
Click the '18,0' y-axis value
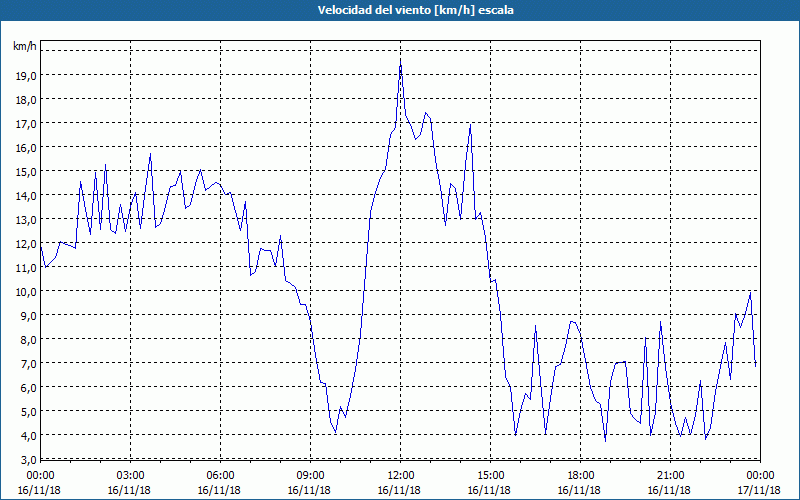tap(27, 99)
